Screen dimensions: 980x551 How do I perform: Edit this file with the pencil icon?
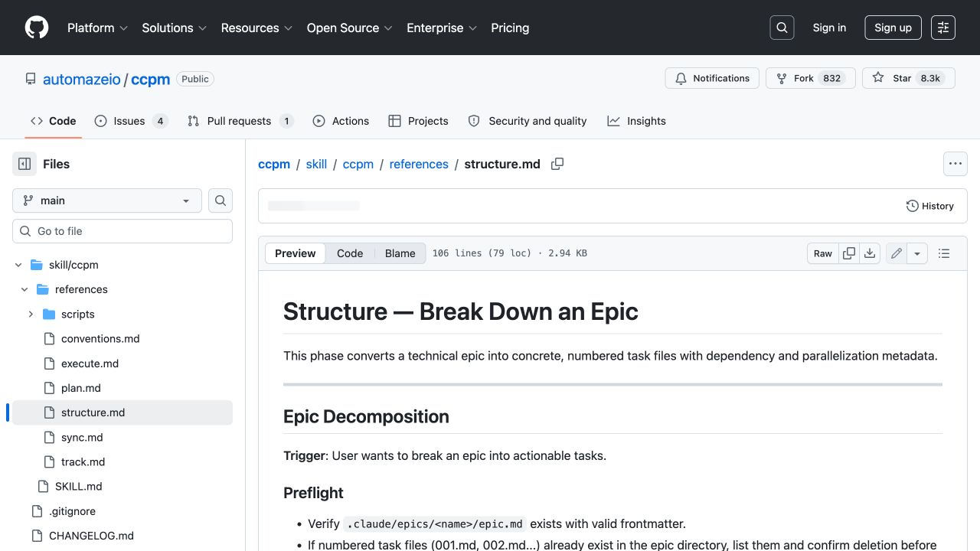click(x=897, y=253)
